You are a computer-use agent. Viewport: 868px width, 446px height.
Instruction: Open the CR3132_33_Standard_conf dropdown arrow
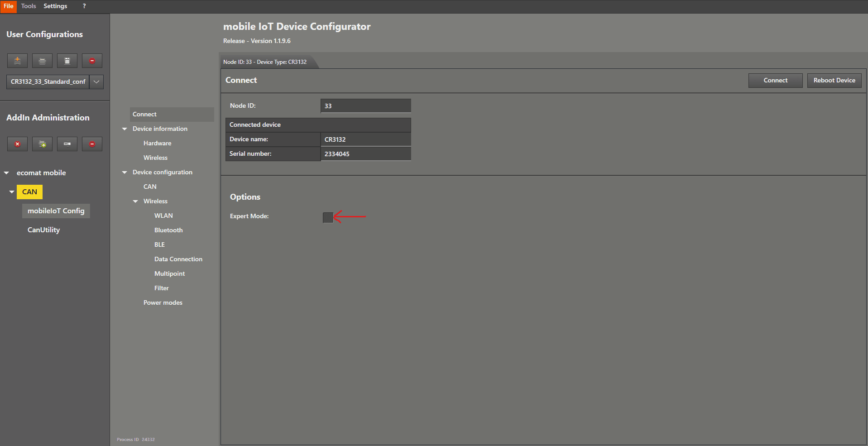pyautogui.click(x=96, y=82)
